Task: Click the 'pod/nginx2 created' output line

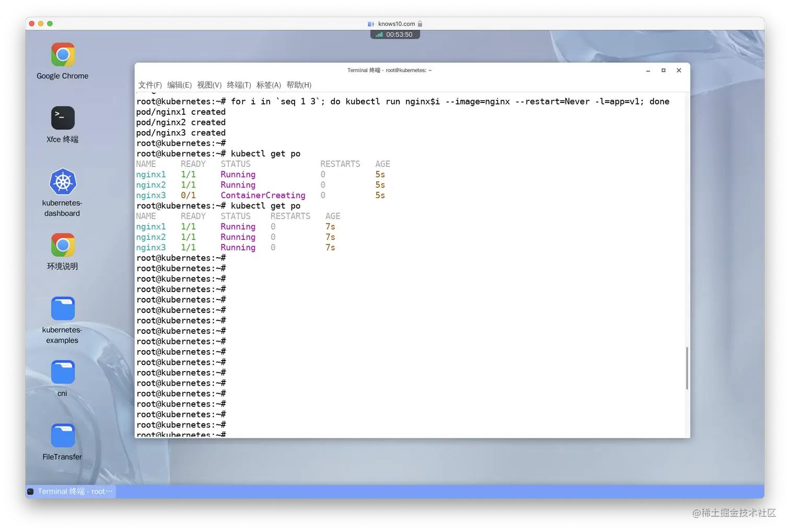Action: click(x=181, y=122)
